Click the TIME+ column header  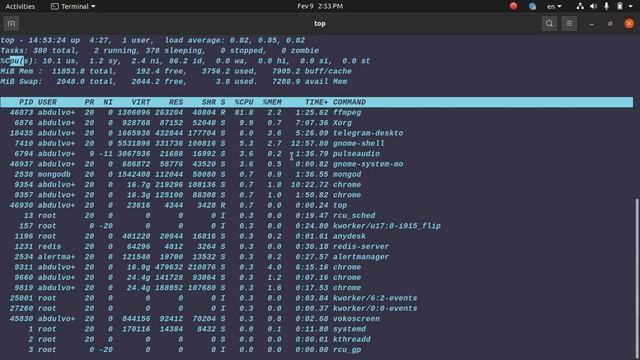(x=316, y=102)
